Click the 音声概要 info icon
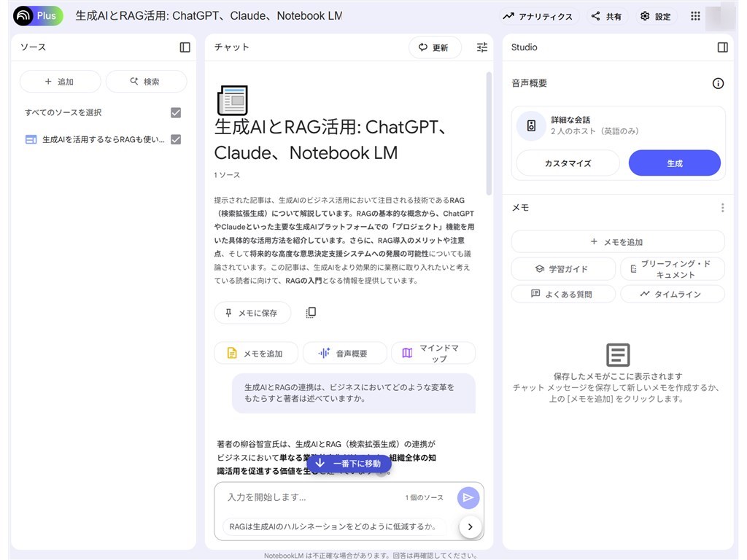 (x=718, y=83)
